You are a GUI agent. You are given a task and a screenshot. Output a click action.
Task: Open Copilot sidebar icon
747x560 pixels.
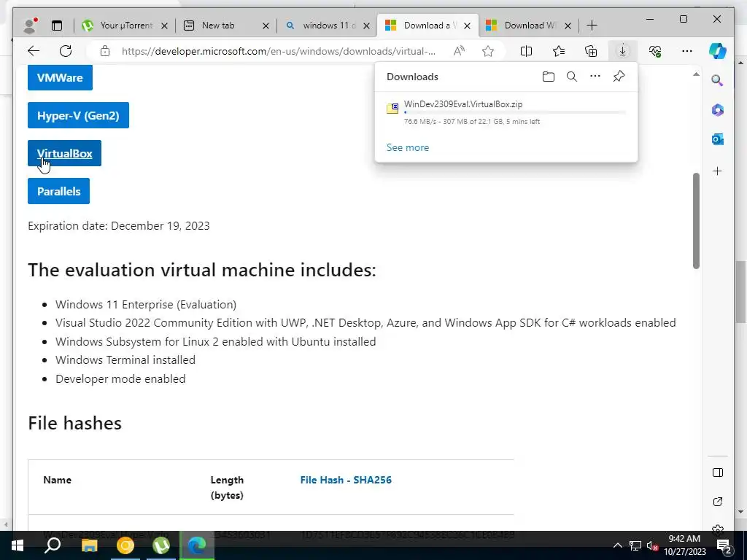[717, 51]
